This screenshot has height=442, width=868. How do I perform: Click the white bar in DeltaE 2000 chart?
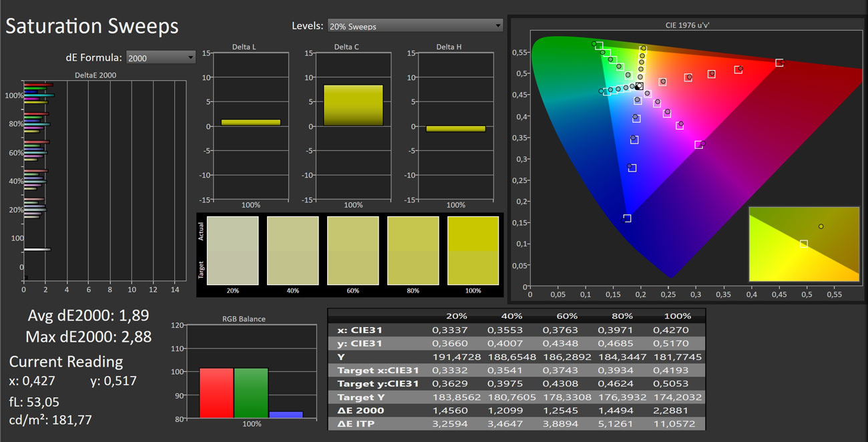tap(37, 249)
